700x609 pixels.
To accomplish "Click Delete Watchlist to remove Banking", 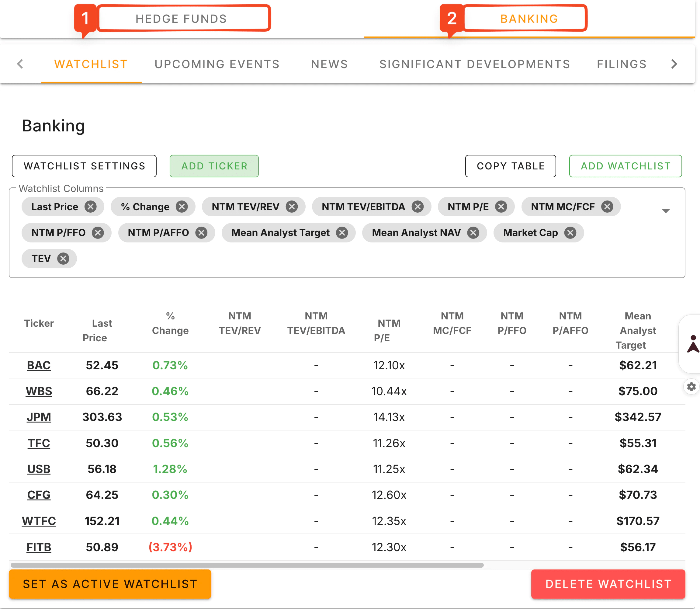I will [x=608, y=584].
